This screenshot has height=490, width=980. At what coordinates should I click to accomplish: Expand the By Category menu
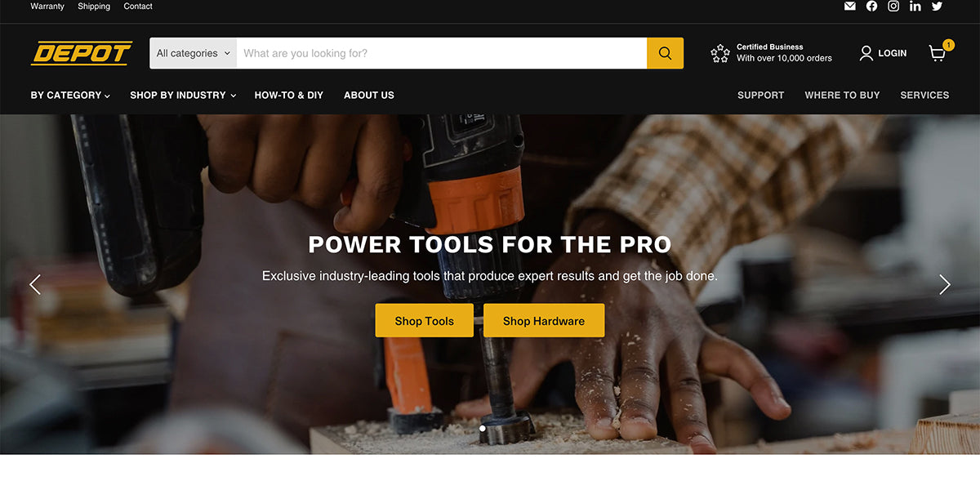click(70, 96)
